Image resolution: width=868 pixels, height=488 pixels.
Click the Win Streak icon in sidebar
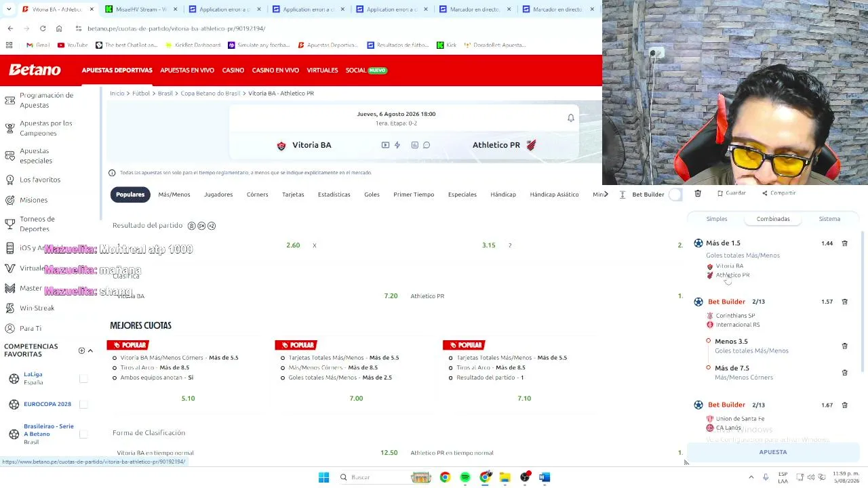(9, 308)
